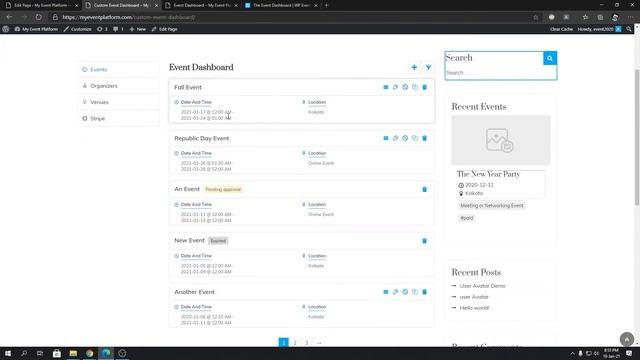Go to next page with arrow
This screenshot has width=640, height=360.
319,342
